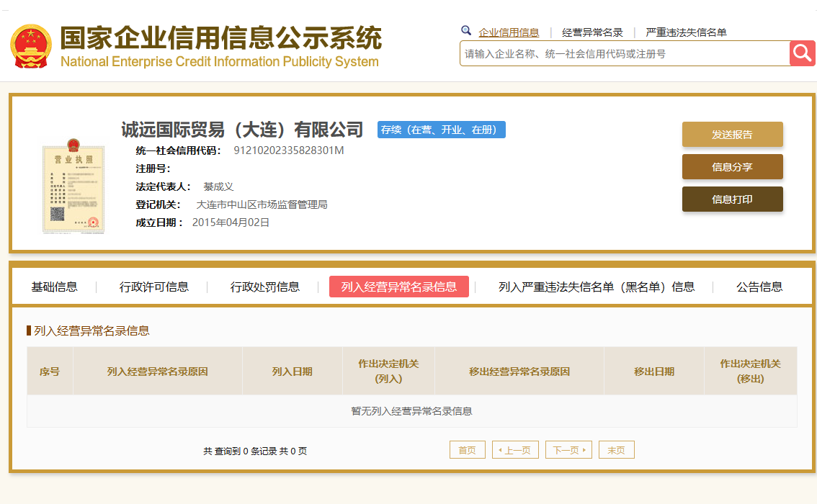Image resolution: width=817 pixels, height=504 pixels.
Task: Click the 国家企业信用信息公示系统 site title
Action: click(221, 37)
